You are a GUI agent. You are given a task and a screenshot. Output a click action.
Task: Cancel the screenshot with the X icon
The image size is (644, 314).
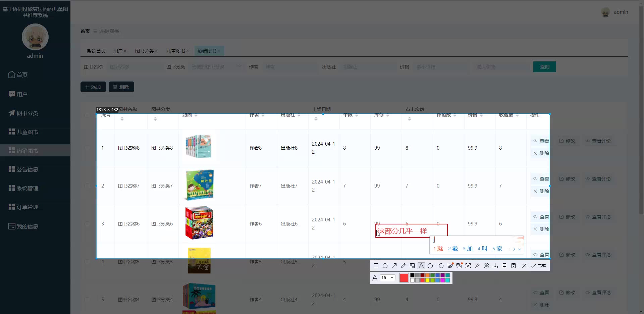click(524, 266)
